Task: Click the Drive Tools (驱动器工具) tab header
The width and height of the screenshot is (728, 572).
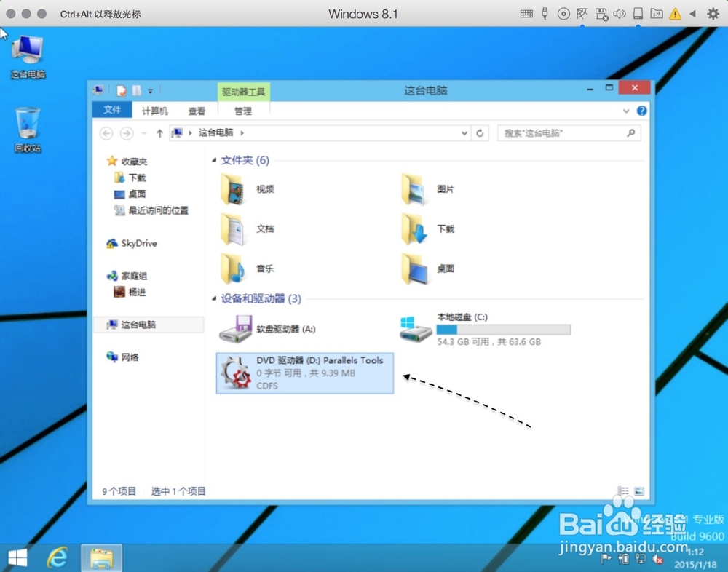Action: point(243,92)
